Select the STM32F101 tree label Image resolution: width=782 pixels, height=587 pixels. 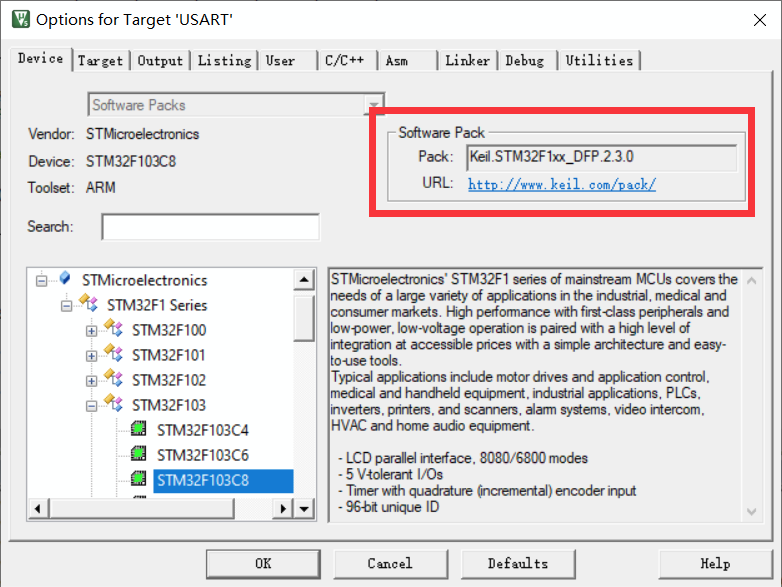[x=169, y=355]
